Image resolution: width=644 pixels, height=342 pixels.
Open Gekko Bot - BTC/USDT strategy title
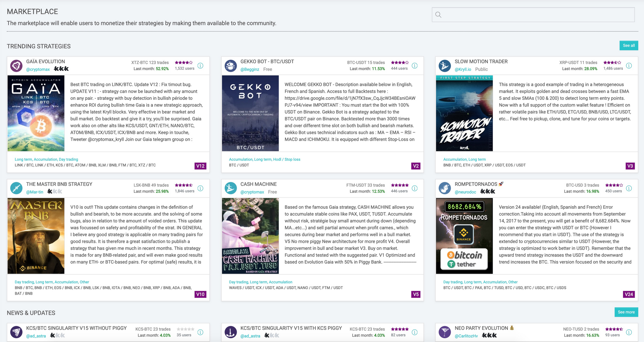tap(267, 62)
